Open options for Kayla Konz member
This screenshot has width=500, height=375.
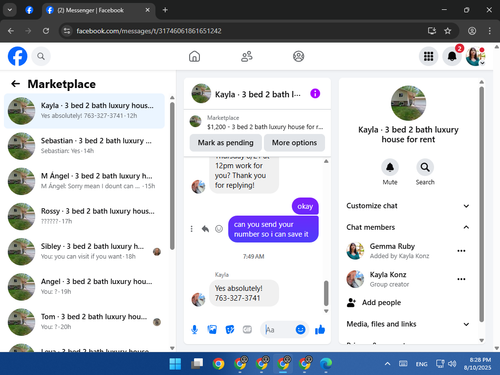click(x=461, y=279)
